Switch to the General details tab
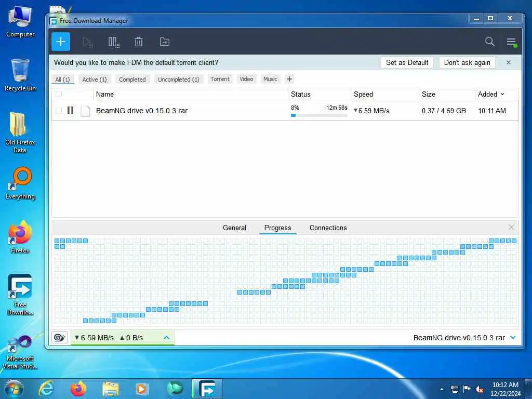This screenshot has height=399, width=532. point(234,228)
